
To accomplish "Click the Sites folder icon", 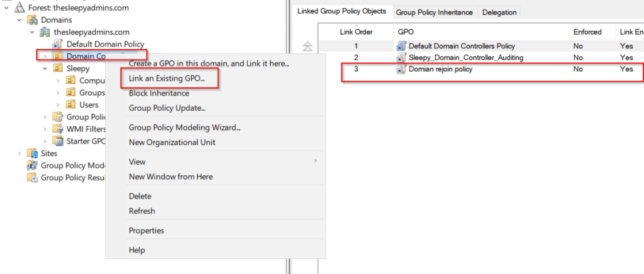I will [31, 153].
